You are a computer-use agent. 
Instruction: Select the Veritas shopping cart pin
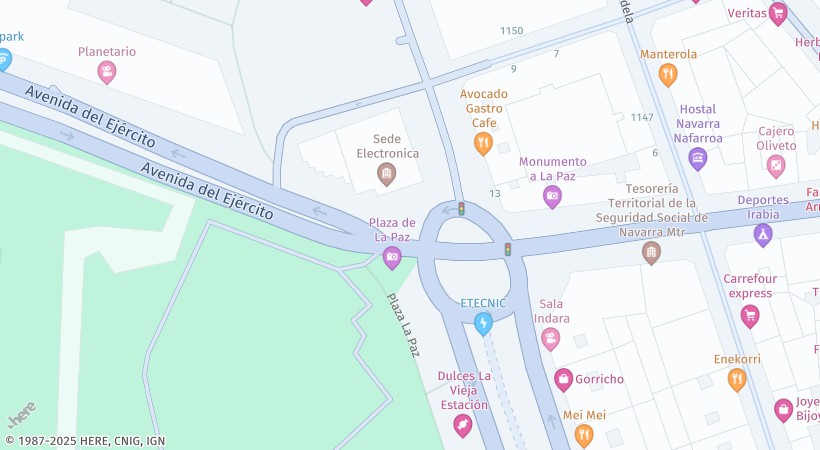(778, 14)
